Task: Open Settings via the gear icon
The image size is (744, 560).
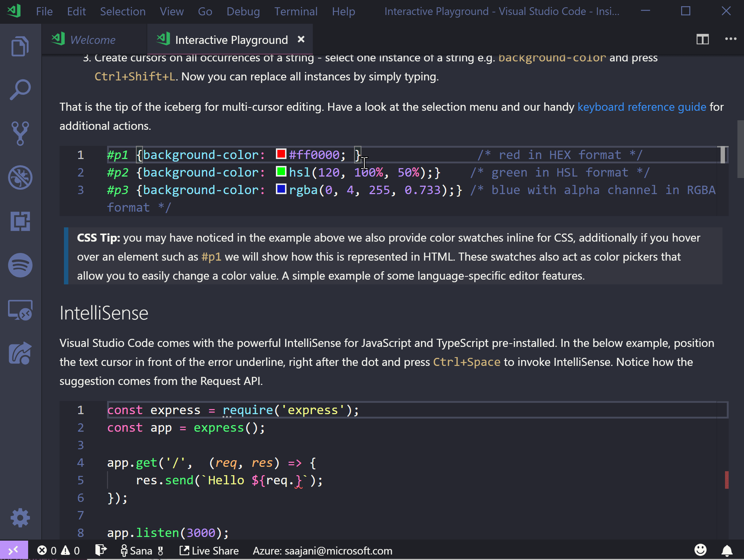Action: pos(20,518)
